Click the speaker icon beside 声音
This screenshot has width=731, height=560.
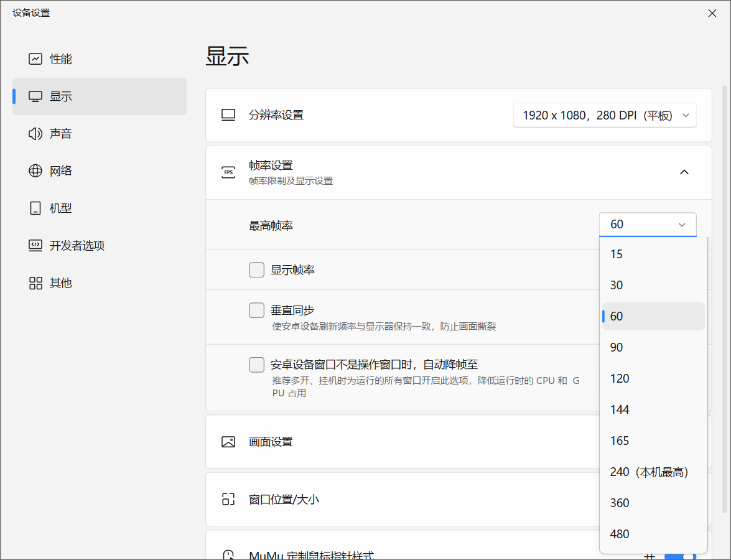[x=35, y=134]
